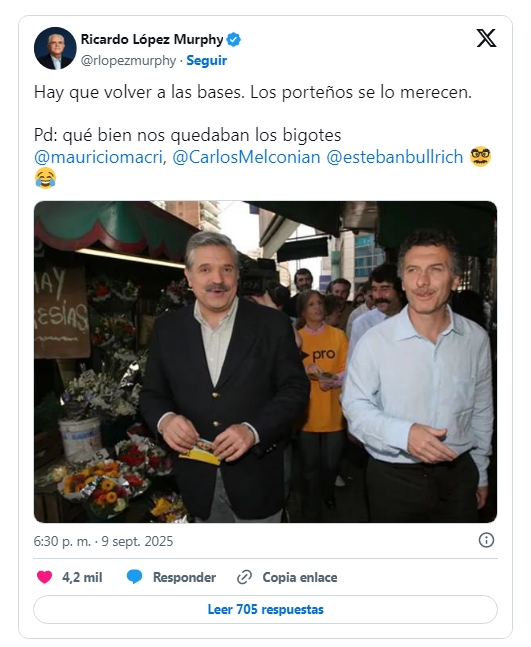Open the info circle icon

pos(486,540)
